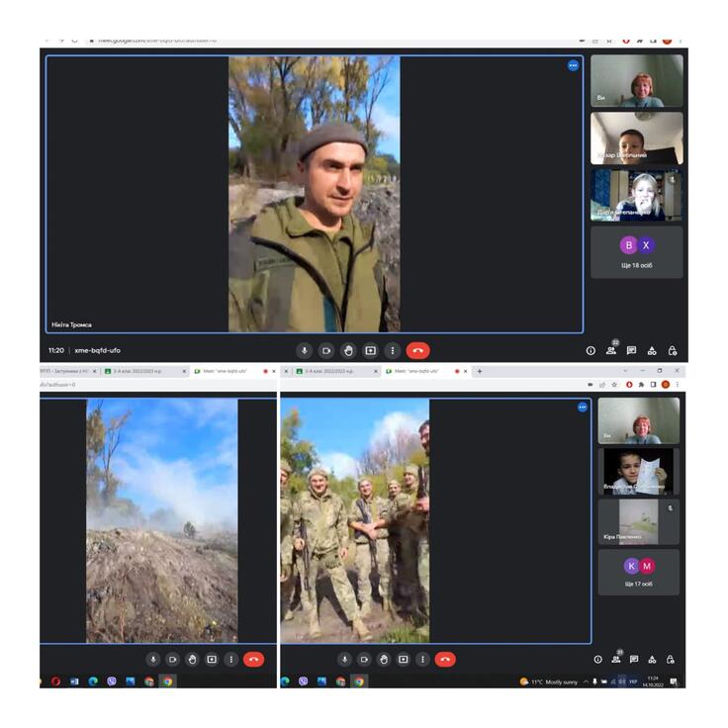Open tab search chevron in bottom-right browser
Image resolution: width=728 pixels, height=728 pixels.
point(625,371)
